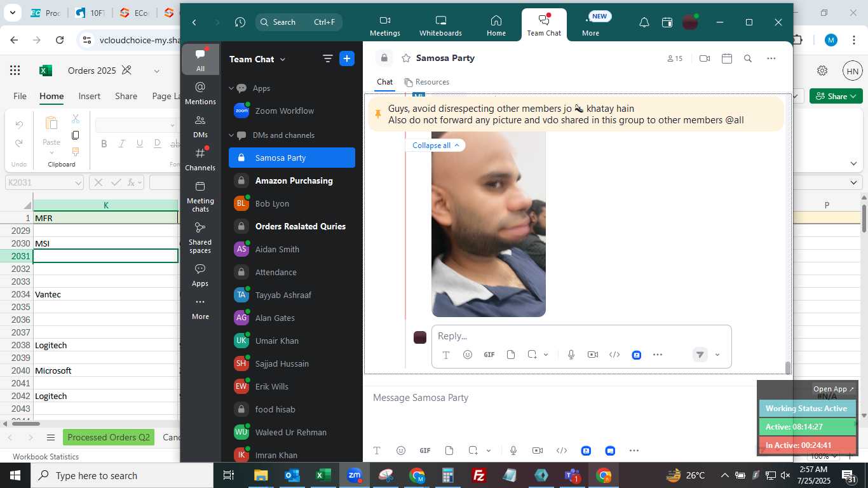
Task: Start video meeting from Samosa Party header
Action: 704,58
